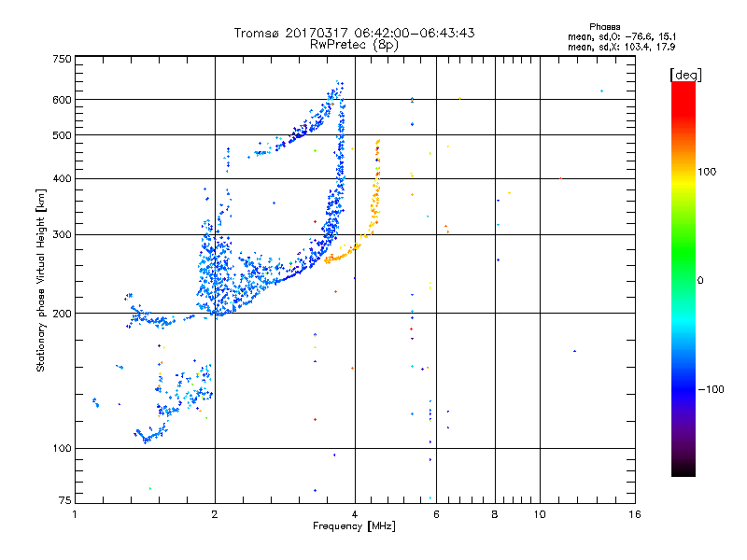747x560 pixels.
Task: Click the 200 tick label on height axis
Action: point(62,314)
